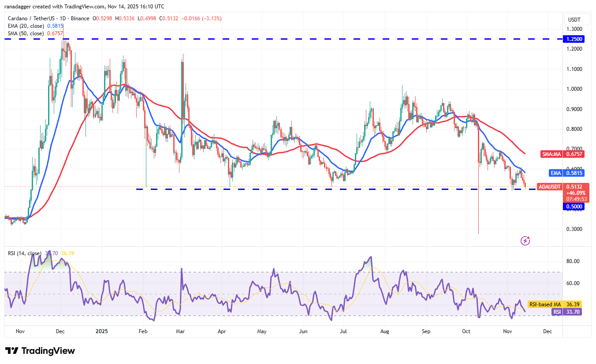Viewport: 596px width, 364px height.
Task: Click 2025 on the time axis
Action: (102, 331)
